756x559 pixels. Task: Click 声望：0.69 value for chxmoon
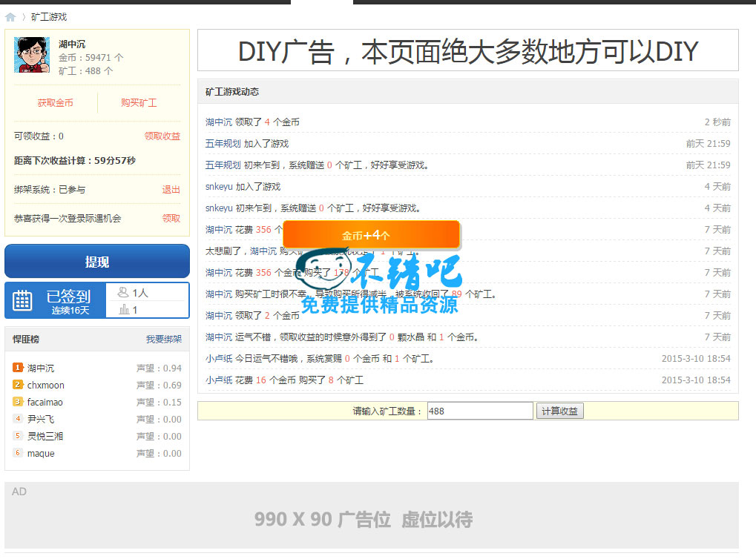point(159,385)
